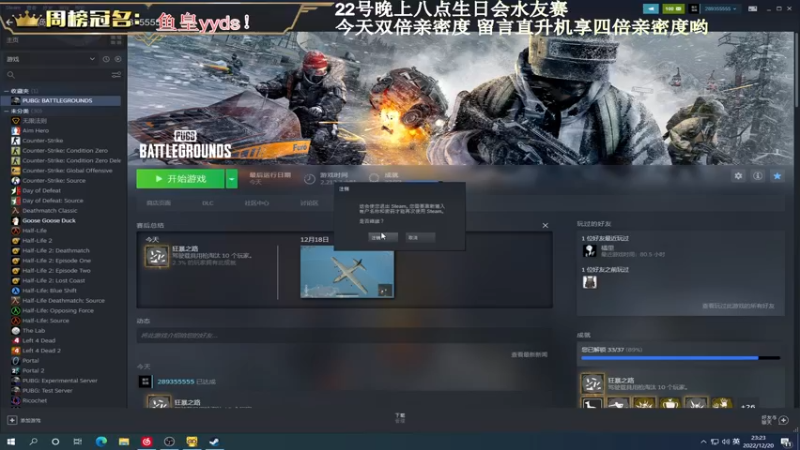Image resolution: width=800 pixels, height=450 pixels.
Task: Show hidden system tray icons chevron
Action: pyautogui.click(x=704, y=442)
